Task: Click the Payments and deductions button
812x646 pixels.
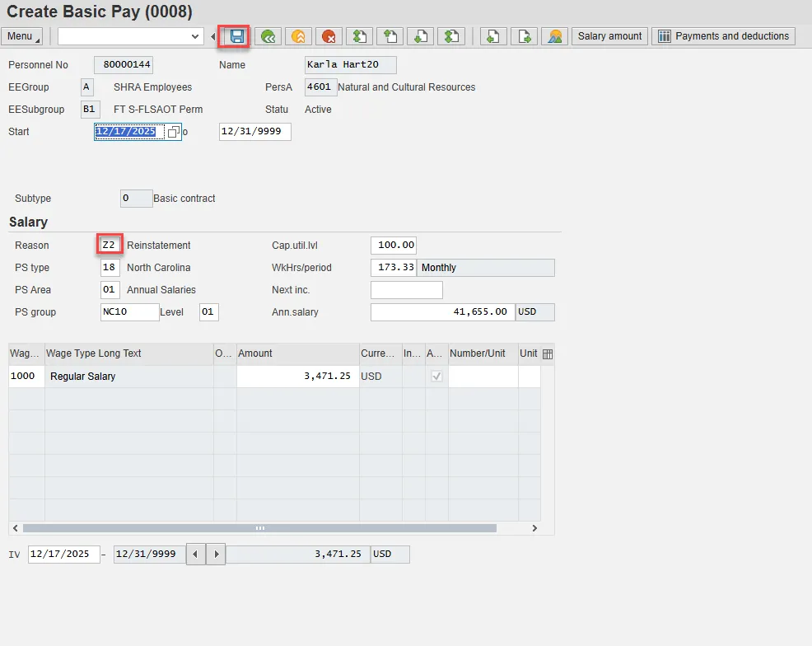Action: (x=724, y=36)
